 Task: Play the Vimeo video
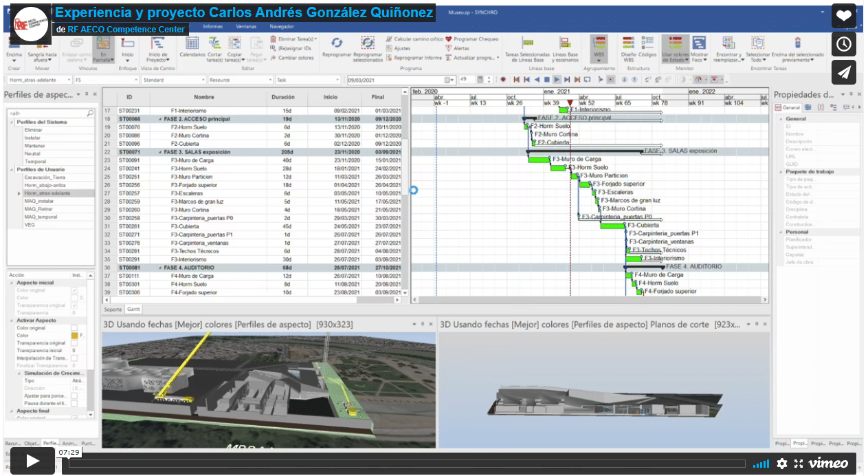pos(32,461)
